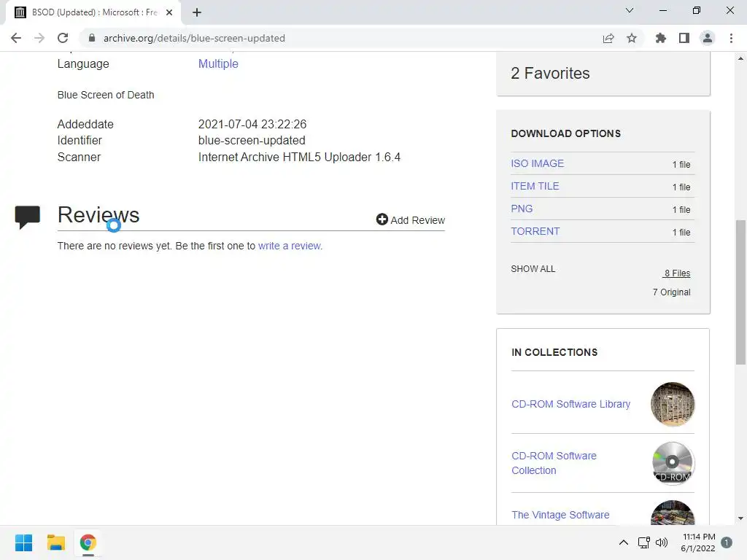Click the CD-ROM disc thumbnail
The width and height of the screenshot is (747, 560).
coord(672,463)
